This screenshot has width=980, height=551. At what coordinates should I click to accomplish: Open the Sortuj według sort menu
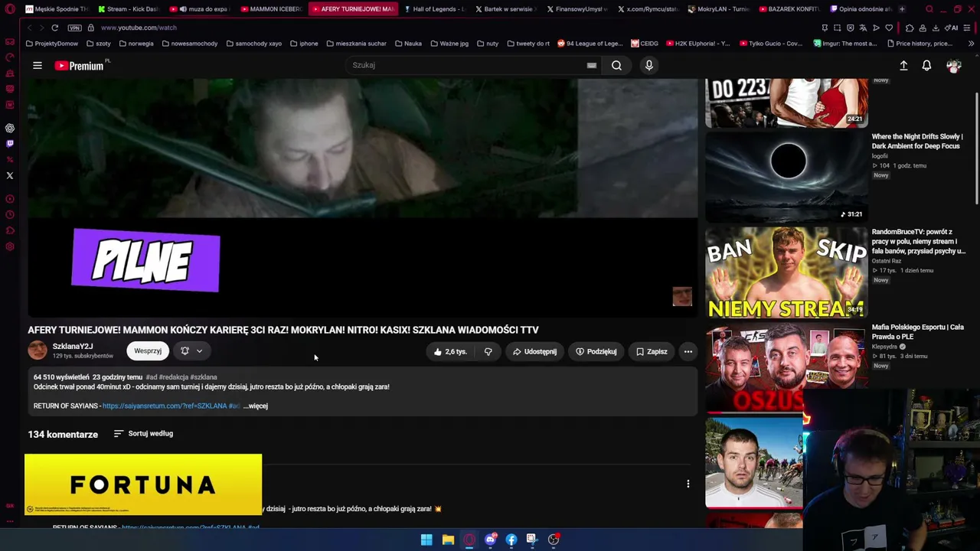[x=143, y=434]
